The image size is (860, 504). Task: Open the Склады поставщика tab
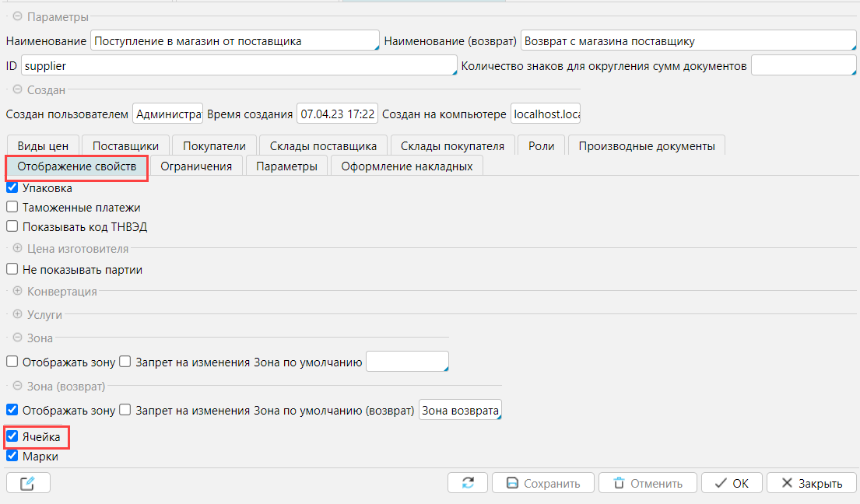323,146
